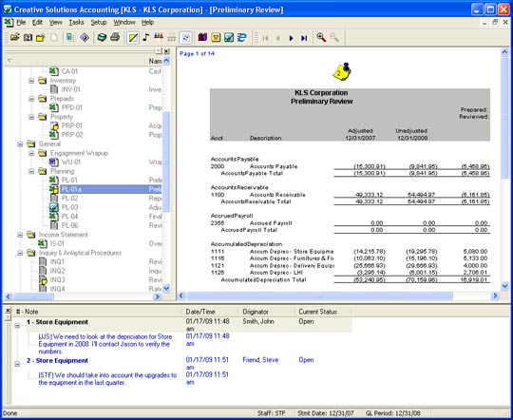Click the yellow square toolbar icon
Screen dimensions: 513x420
[x=216, y=37]
